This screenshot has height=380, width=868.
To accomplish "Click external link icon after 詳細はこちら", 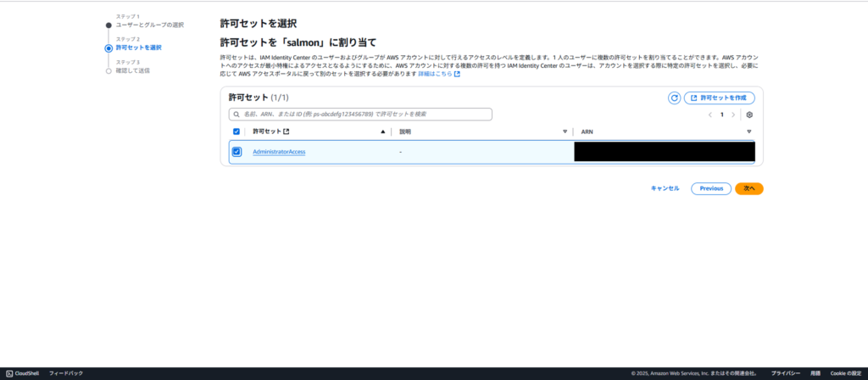I will [x=457, y=74].
